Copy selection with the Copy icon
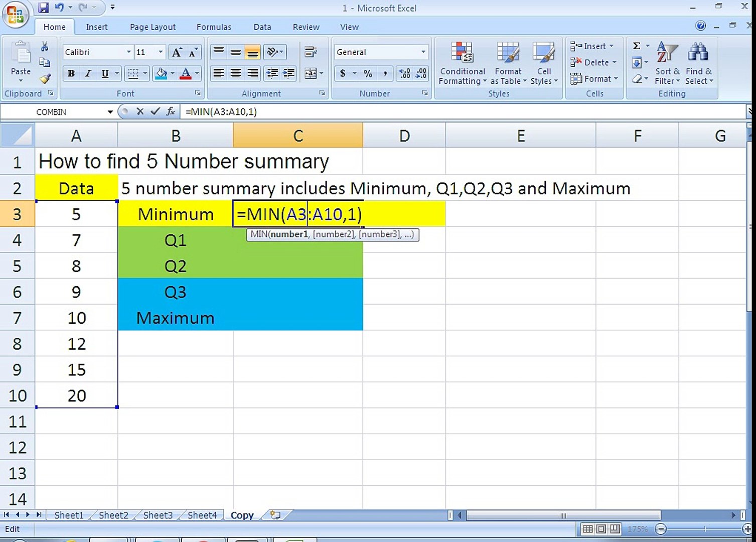Viewport: 756px width, 542px height. [45, 62]
